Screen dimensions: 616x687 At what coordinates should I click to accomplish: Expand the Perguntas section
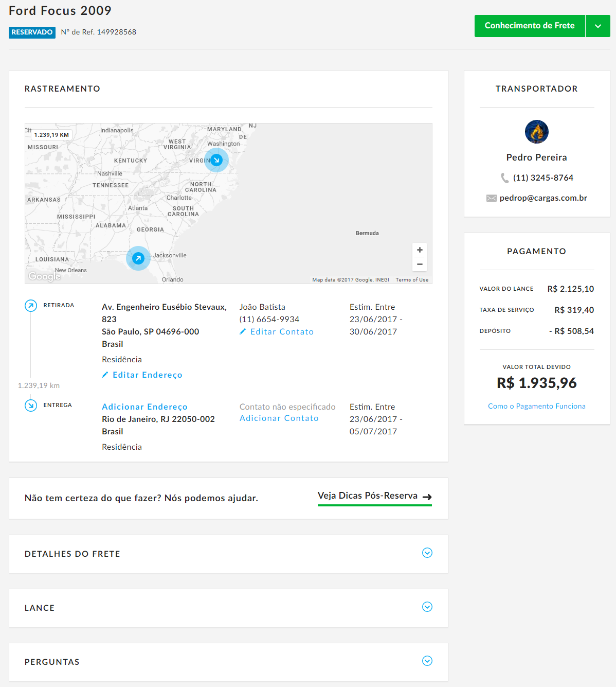(x=427, y=661)
